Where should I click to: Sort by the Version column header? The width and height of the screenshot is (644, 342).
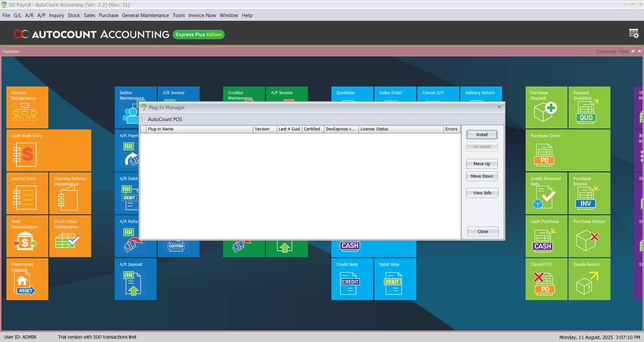click(265, 129)
